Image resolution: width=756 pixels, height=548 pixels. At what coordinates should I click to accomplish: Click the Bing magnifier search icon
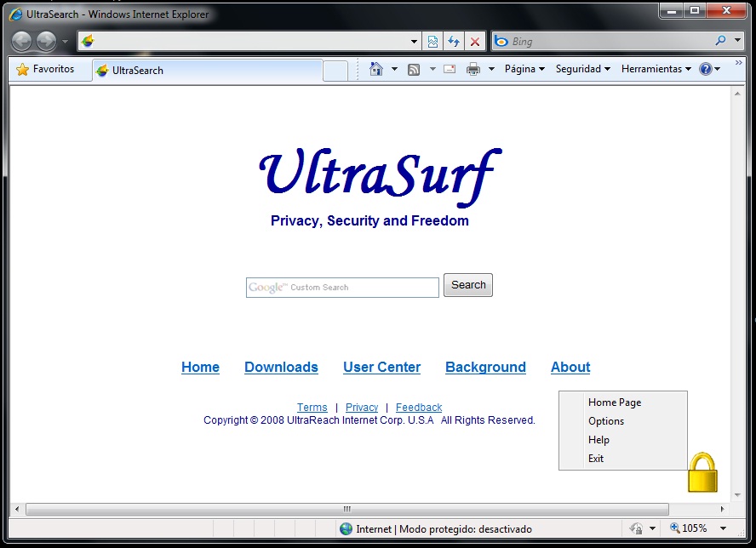[x=720, y=41]
